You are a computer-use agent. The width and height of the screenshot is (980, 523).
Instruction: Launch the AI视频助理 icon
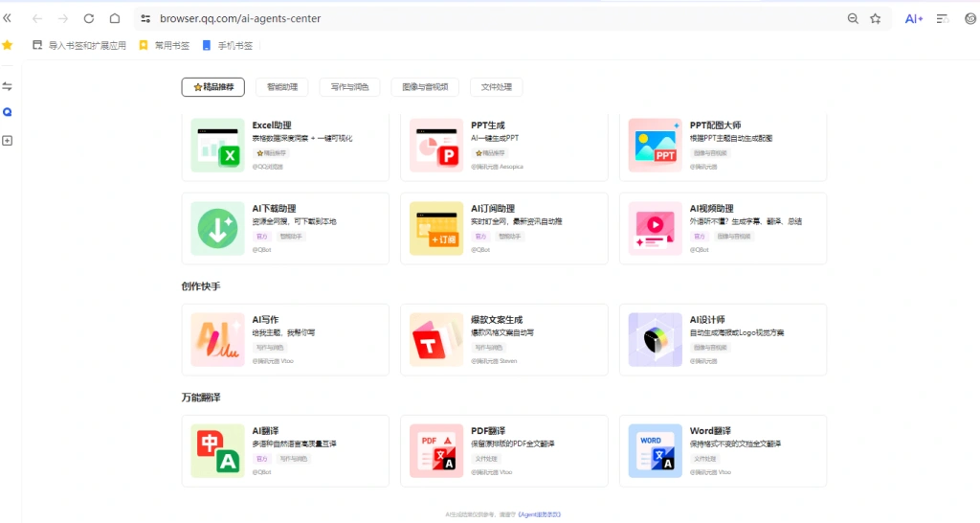pyautogui.click(x=656, y=228)
